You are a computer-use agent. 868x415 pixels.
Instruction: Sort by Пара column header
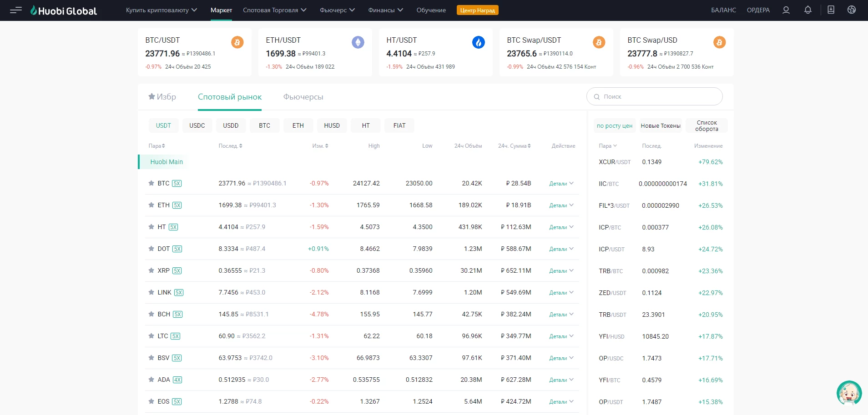pos(156,146)
